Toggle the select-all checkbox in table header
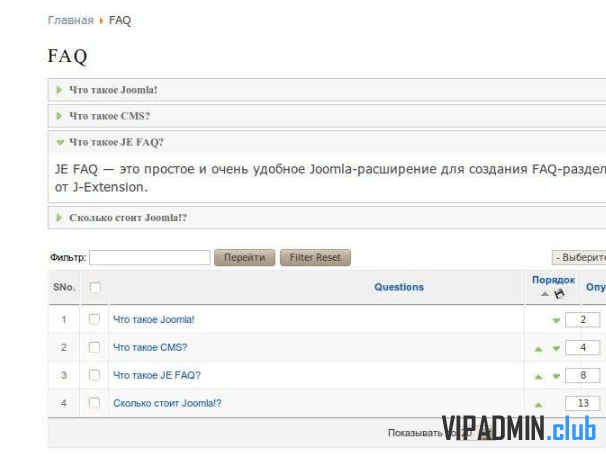The width and height of the screenshot is (606, 462). coord(95,287)
